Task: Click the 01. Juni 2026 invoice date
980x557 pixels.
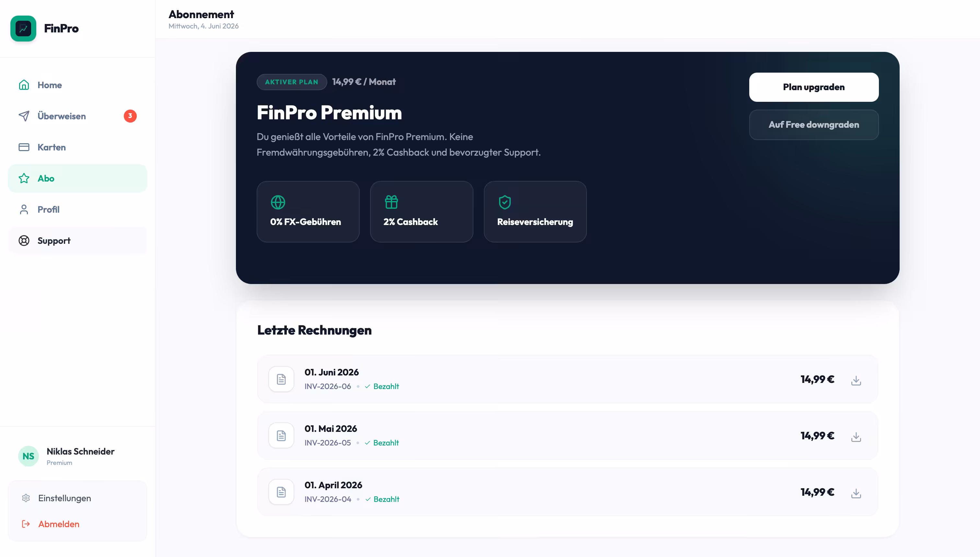Action: [x=332, y=372]
